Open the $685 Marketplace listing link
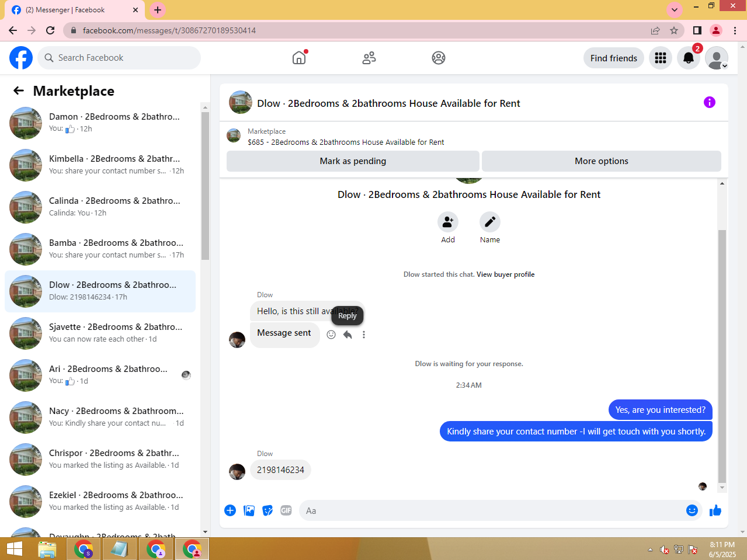This screenshot has height=560, width=747. pos(346,142)
